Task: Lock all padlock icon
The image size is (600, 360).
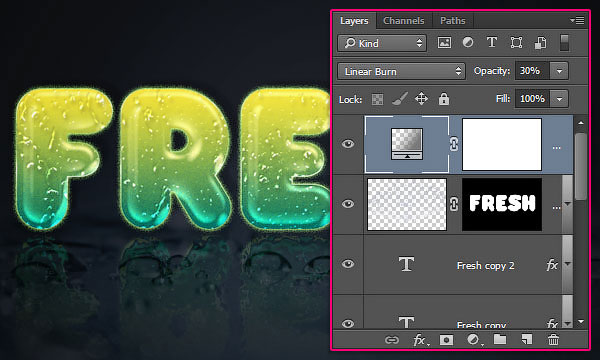Action: pos(444,99)
